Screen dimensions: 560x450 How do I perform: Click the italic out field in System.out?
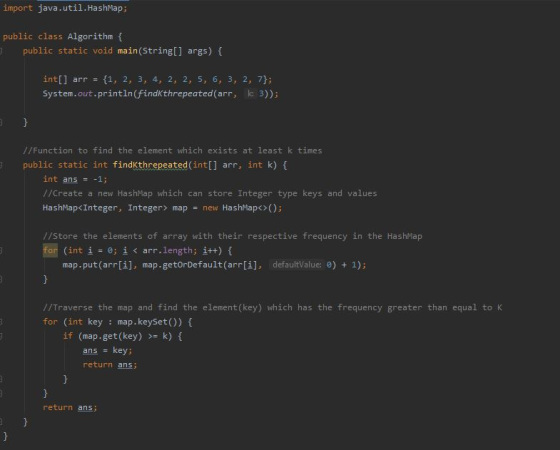point(85,94)
